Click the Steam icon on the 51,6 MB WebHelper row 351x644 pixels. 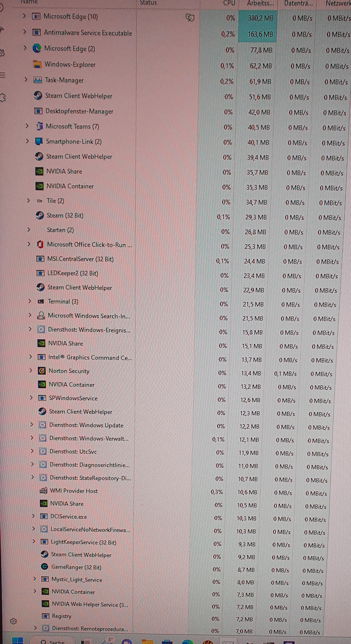[x=38, y=95]
